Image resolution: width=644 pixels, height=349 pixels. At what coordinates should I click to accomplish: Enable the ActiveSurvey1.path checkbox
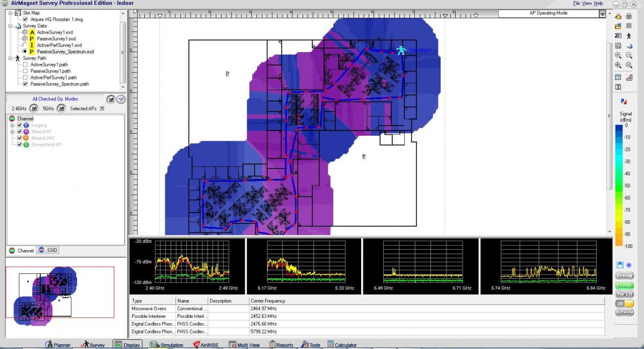[x=25, y=64]
